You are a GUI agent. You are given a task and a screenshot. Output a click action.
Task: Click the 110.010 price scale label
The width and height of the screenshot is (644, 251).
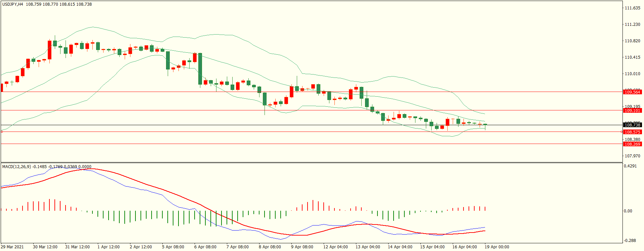(x=632, y=74)
